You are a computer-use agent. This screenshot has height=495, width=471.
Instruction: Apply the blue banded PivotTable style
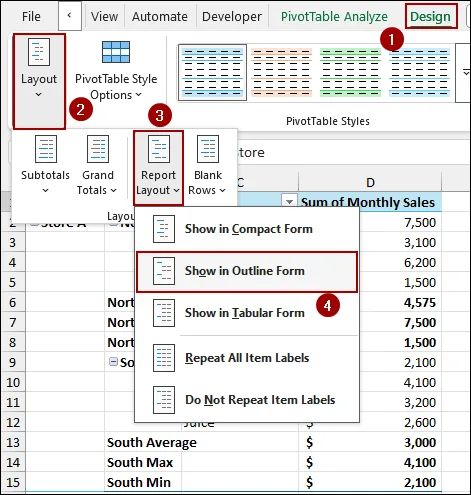(x=213, y=72)
